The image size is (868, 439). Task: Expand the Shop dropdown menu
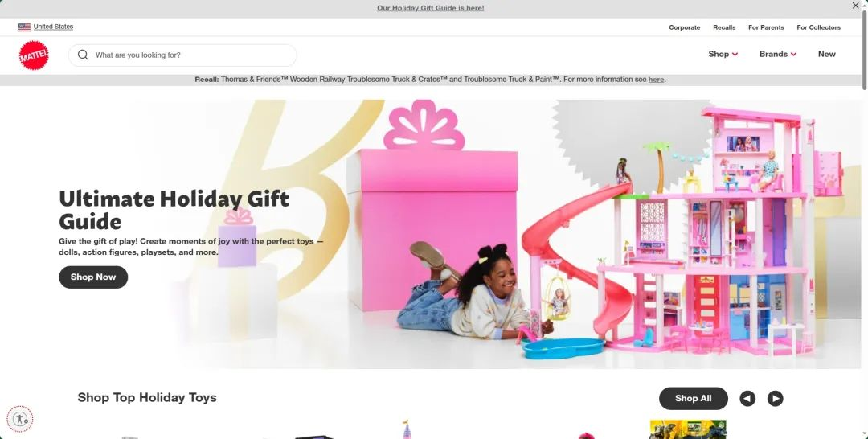(x=723, y=54)
